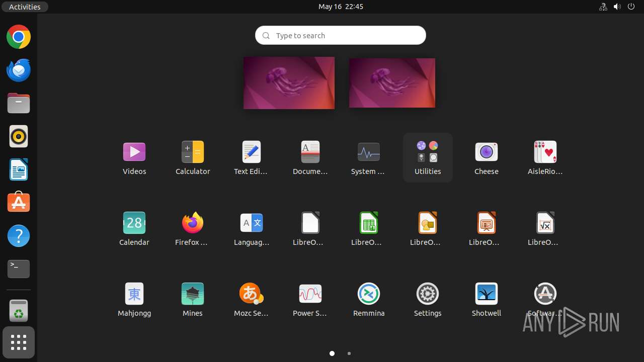Launch Firefox from the app grid
The image size is (644, 362).
point(193,228)
